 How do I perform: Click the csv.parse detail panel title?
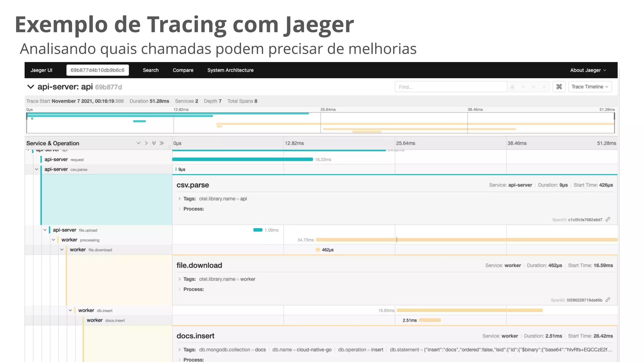pos(193,185)
